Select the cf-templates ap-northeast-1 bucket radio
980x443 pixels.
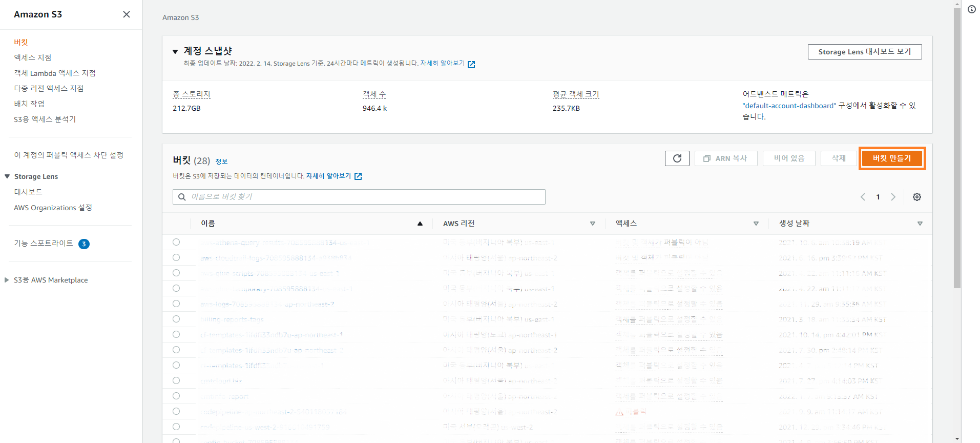coord(176,334)
